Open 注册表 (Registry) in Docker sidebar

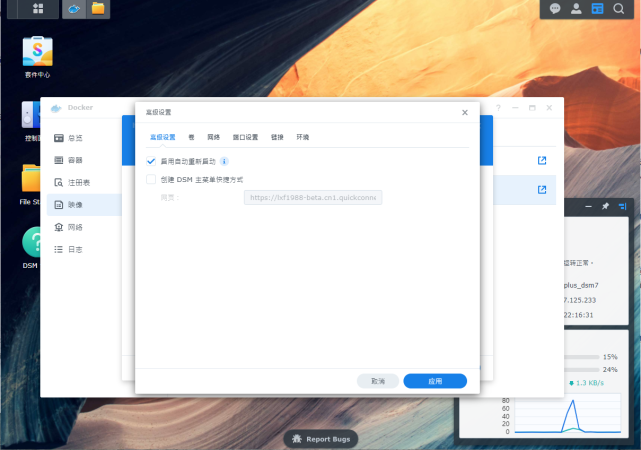tap(85, 183)
